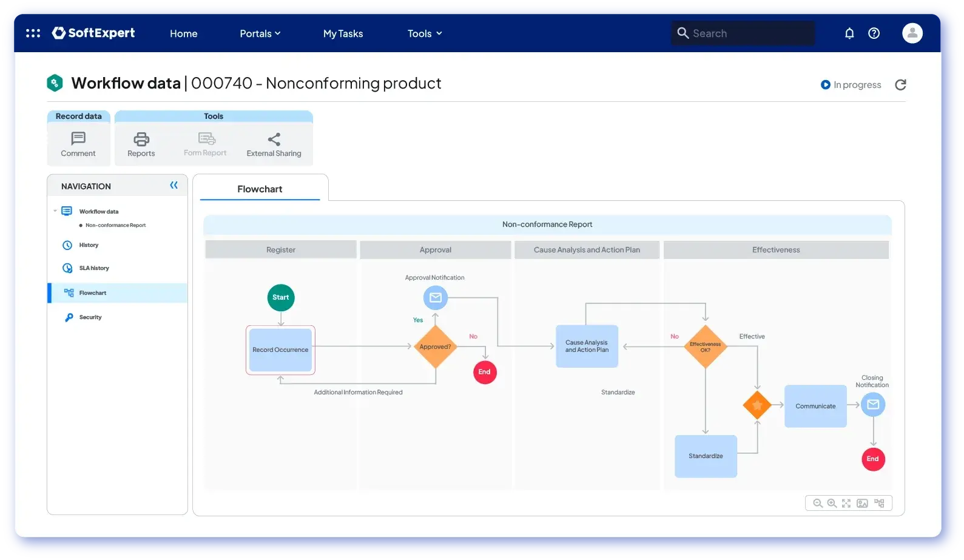Fit the flowchart to screen

(x=846, y=504)
